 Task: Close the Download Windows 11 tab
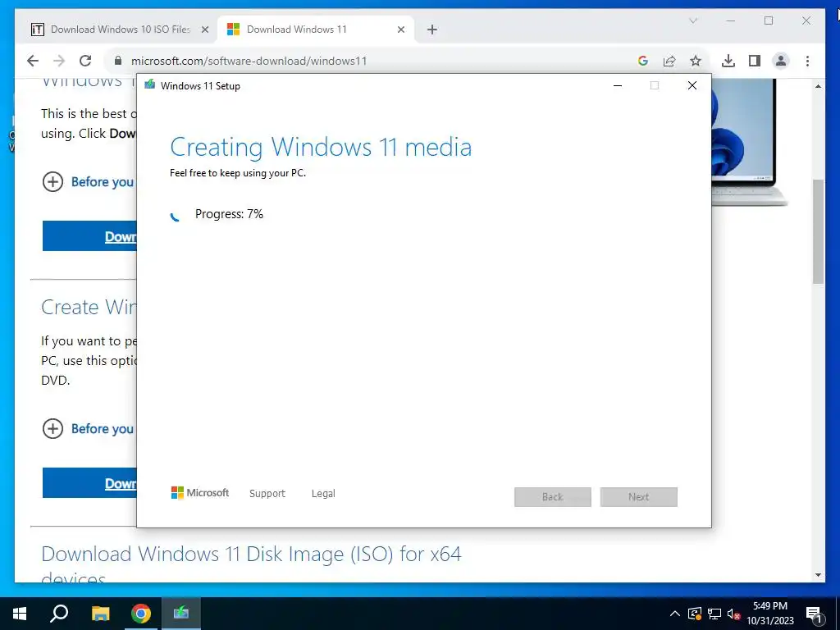tap(400, 30)
